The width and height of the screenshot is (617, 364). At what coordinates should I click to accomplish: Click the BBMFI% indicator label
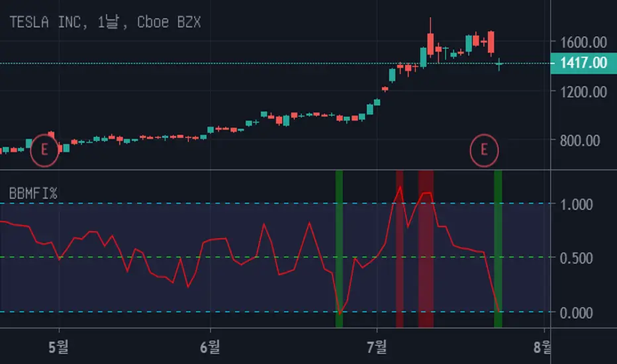click(x=33, y=194)
